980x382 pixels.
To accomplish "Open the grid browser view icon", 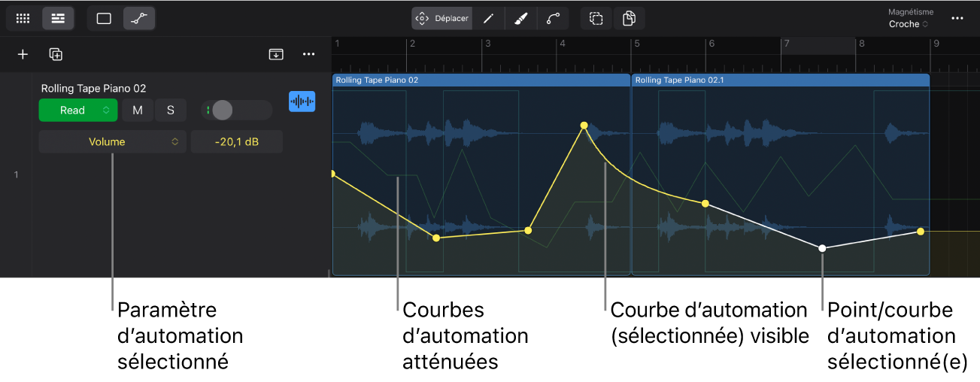I will click(23, 18).
